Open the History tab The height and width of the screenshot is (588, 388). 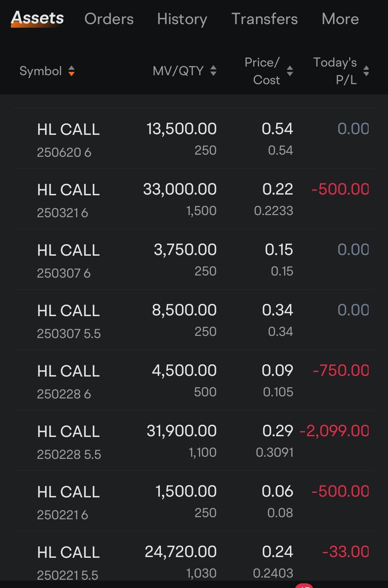point(182,19)
